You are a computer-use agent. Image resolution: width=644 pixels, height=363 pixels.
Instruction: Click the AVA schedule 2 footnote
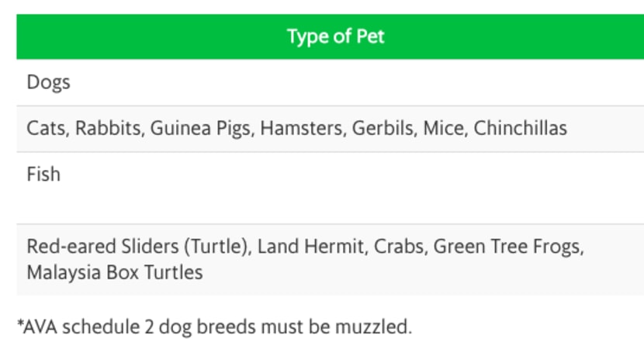[x=214, y=327]
